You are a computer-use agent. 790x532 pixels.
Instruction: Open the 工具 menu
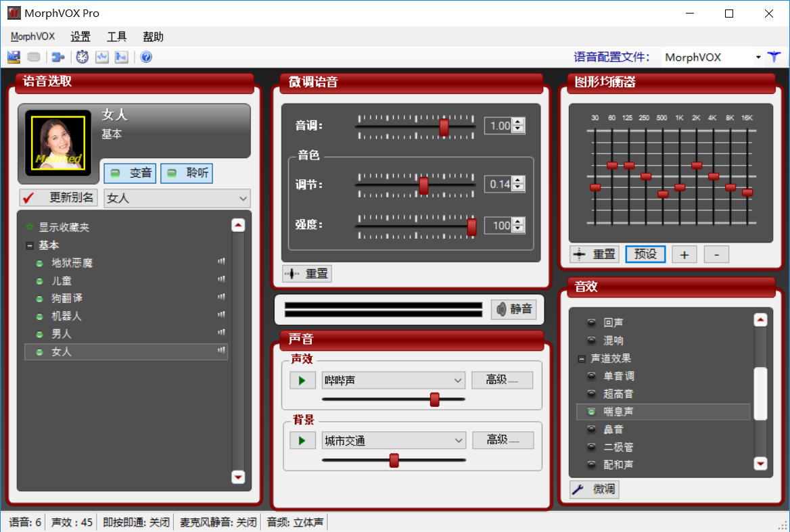point(117,37)
